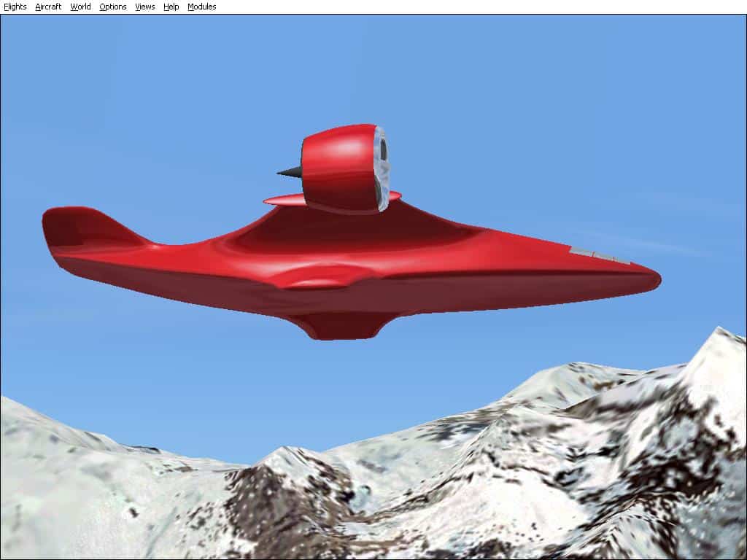Open the World menu
This screenshot has width=747, height=560.
click(80, 7)
